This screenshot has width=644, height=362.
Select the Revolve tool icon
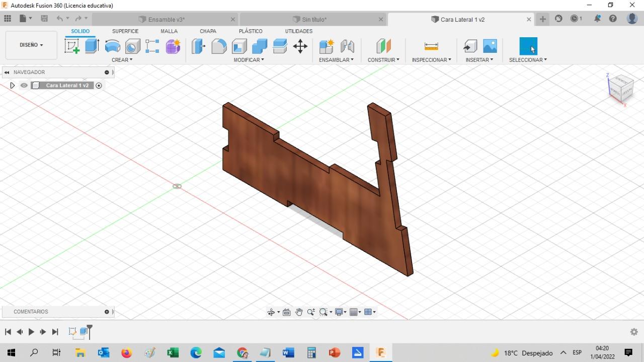coord(112,46)
